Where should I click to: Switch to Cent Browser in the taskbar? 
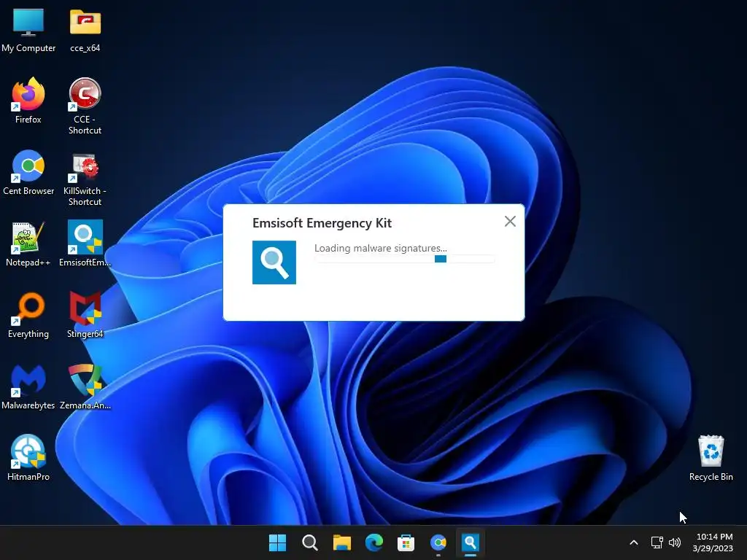(438, 542)
